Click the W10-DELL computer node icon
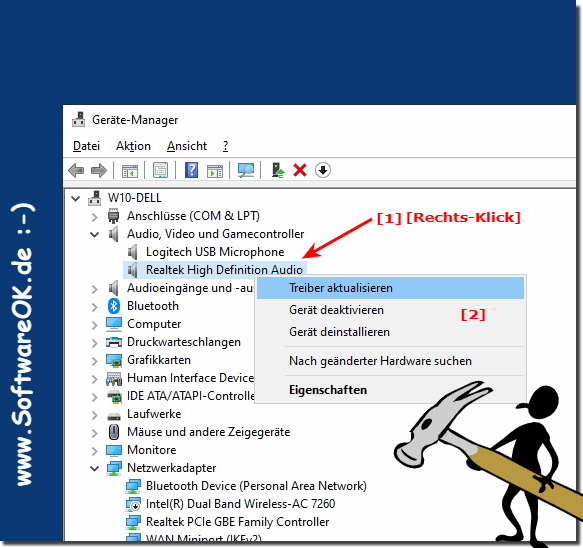 click(x=94, y=198)
